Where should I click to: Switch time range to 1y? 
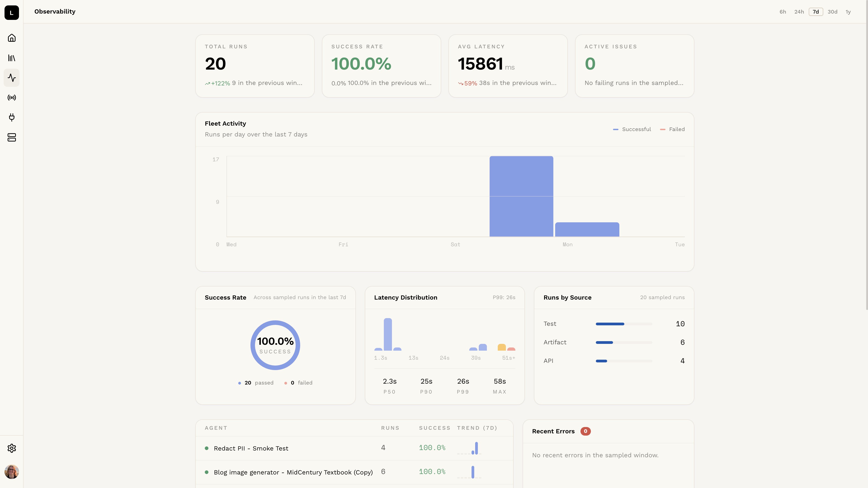(848, 12)
